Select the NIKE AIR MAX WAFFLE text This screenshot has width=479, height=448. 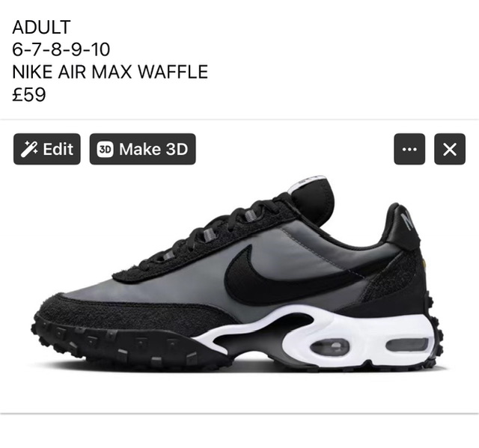[x=110, y=72]
